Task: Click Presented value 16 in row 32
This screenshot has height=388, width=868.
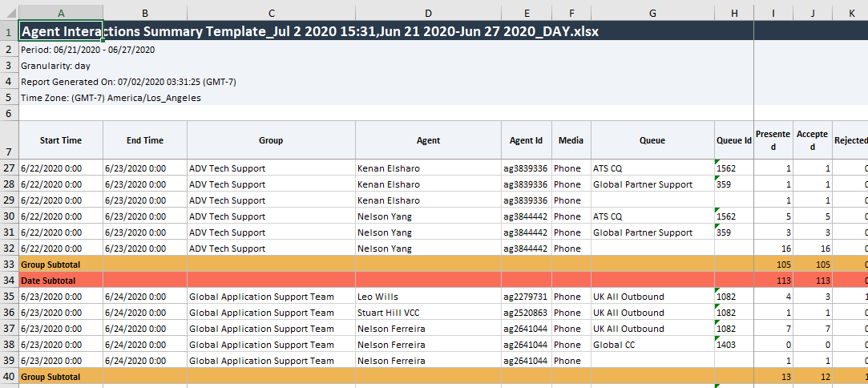Action: [x=773, y=248]
